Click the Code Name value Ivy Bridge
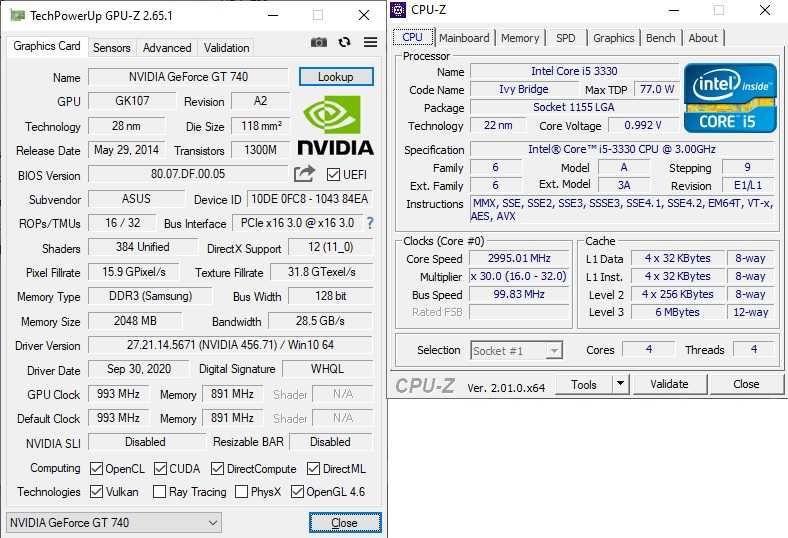 [x=524, y=89]
